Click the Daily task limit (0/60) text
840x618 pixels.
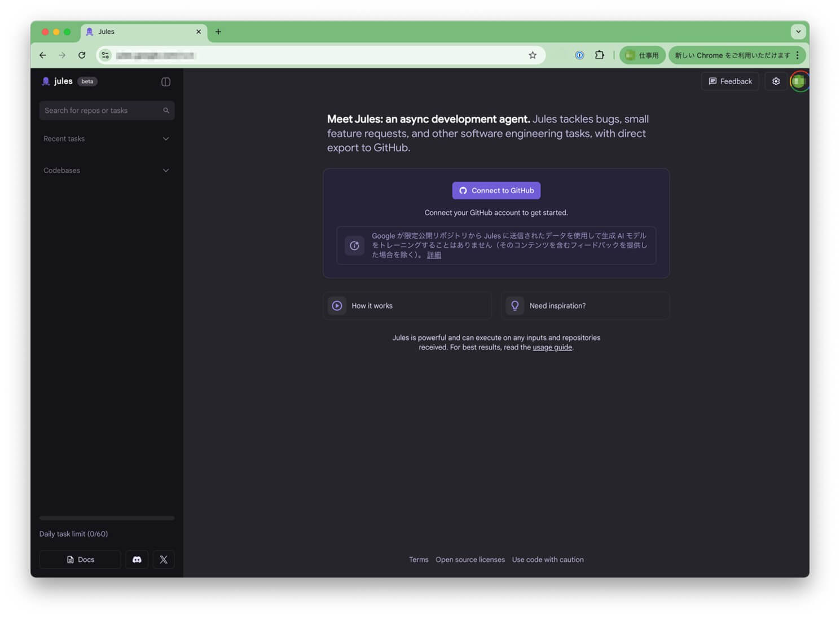73,534
